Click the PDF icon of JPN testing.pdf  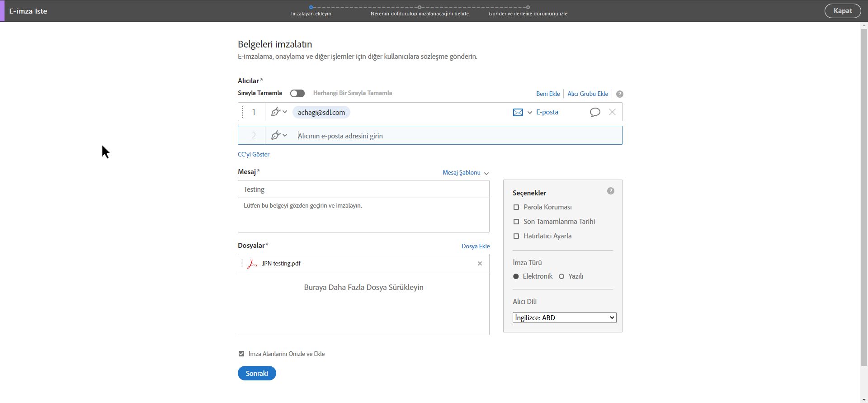[x=252, y=264]
